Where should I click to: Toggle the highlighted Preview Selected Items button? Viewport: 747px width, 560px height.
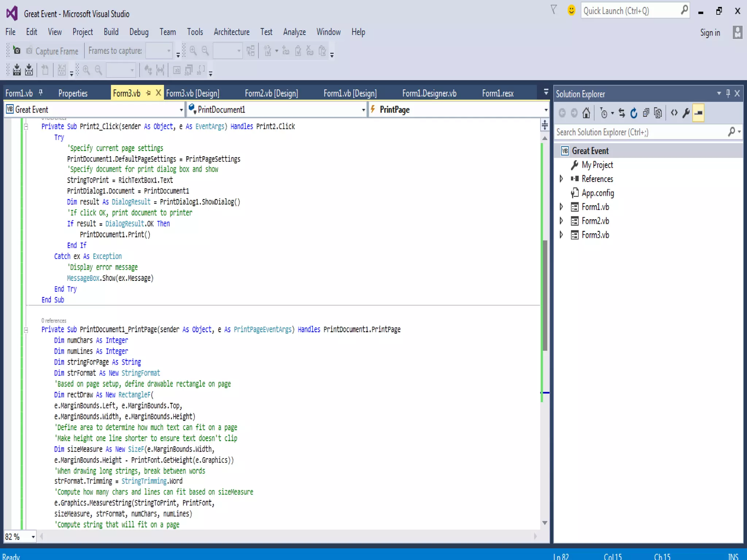[x=698, y=113]
